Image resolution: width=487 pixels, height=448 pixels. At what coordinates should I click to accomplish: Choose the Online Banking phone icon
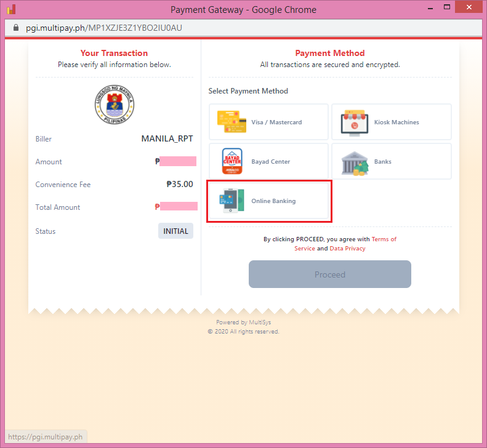pyautogui.click(x=231, y=201)
